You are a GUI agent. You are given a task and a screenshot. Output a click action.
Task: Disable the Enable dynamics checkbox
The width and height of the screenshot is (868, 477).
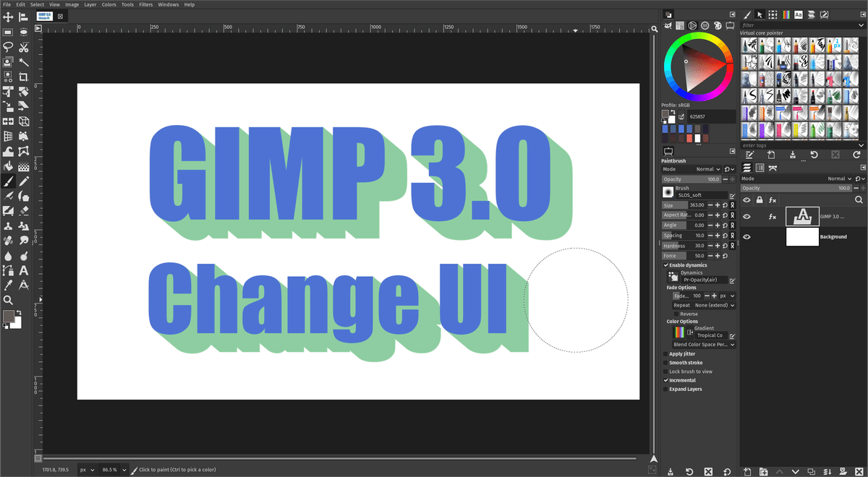click(x=665, y=265)
